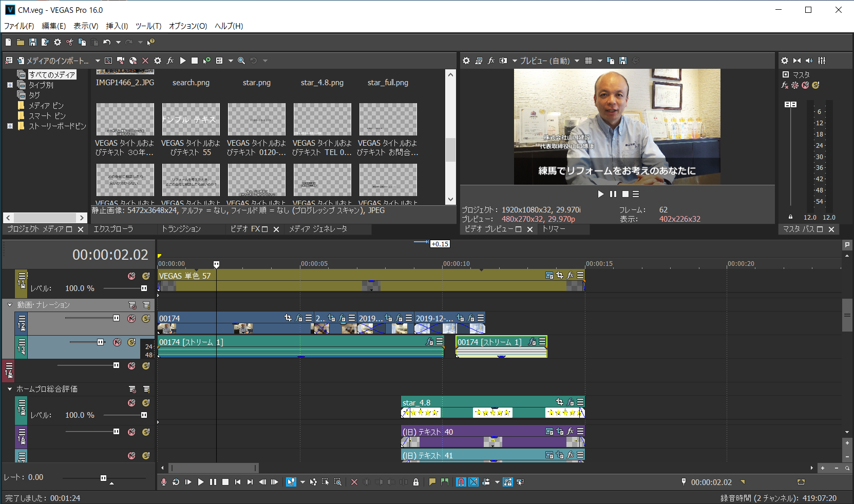The image size is (854, 504).
Task: Click メディアのインポート button in Project Media
Action: [53, 61]
